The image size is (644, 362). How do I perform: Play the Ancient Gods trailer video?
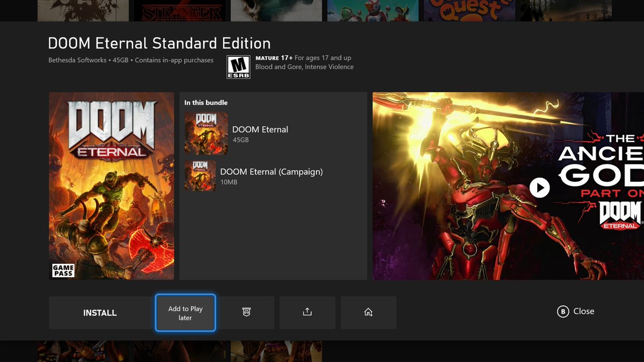[539, 188]
